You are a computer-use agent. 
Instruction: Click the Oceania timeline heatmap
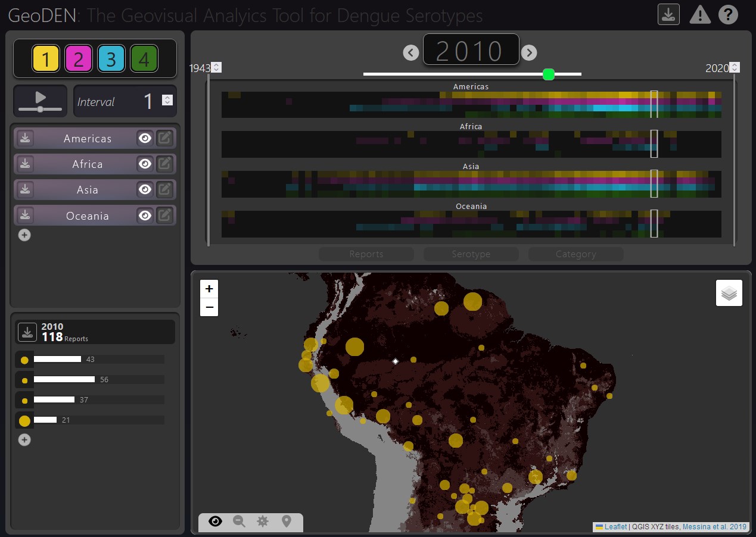click(471, 224)
